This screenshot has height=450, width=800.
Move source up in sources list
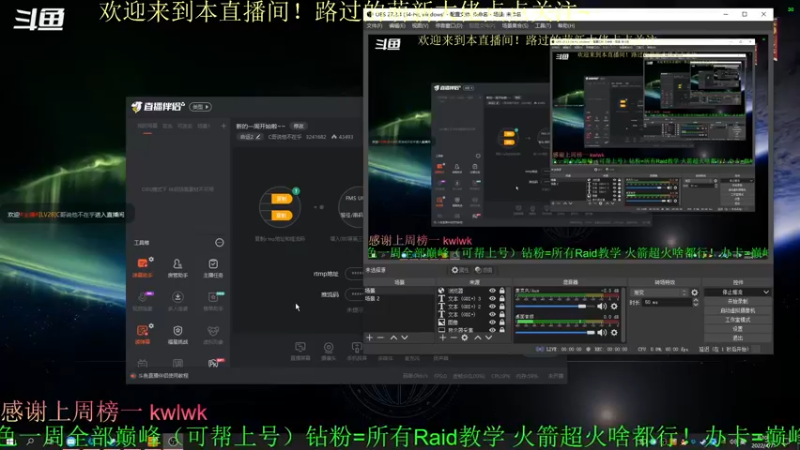(478, 338)
